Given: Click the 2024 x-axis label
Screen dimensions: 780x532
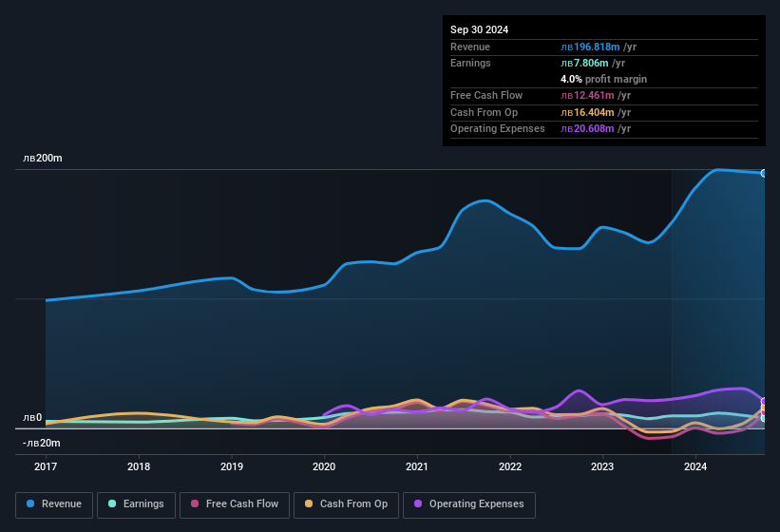Looking at the screenshot, I should pos(695,466).
